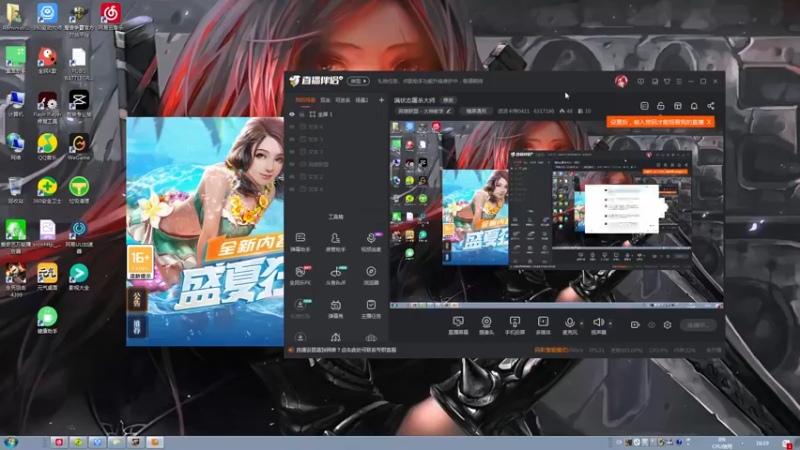Show the 文本 5 layer with its eye

click(292, 139)
